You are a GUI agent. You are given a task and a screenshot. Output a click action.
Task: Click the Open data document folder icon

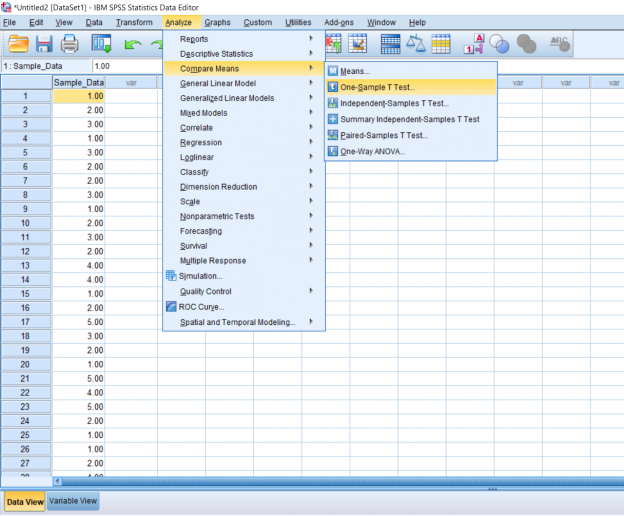[x=18, y=44]
